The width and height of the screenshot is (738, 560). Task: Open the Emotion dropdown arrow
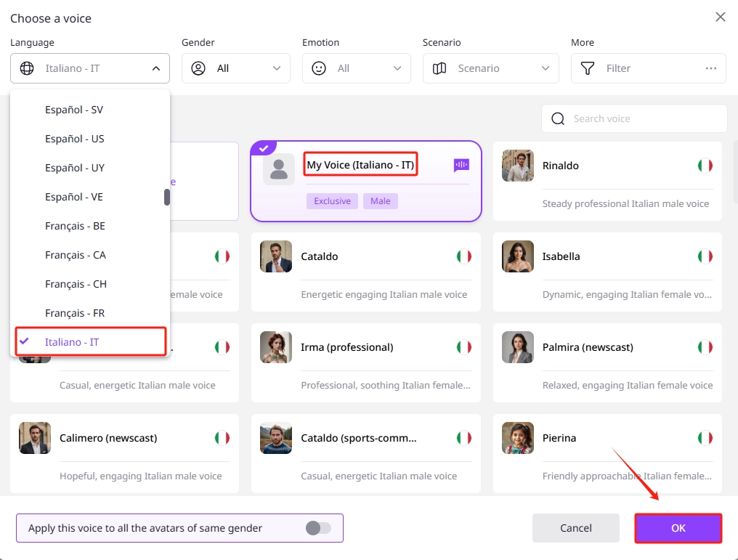(397, 68)
